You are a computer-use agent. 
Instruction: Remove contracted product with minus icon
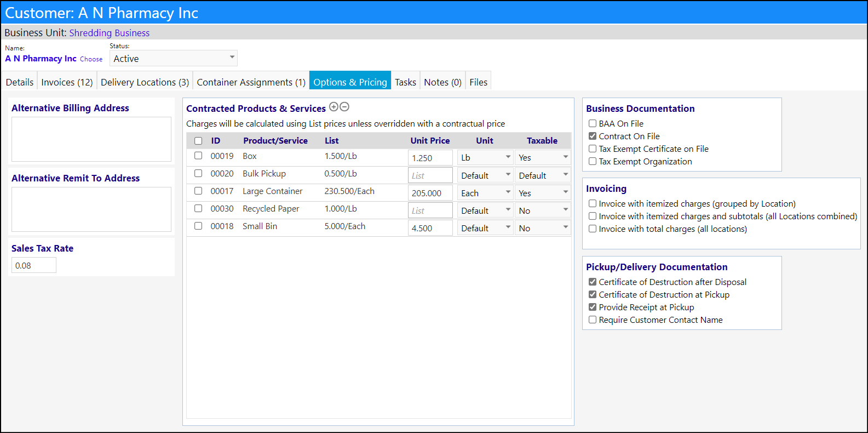click(x=344, y=107)
